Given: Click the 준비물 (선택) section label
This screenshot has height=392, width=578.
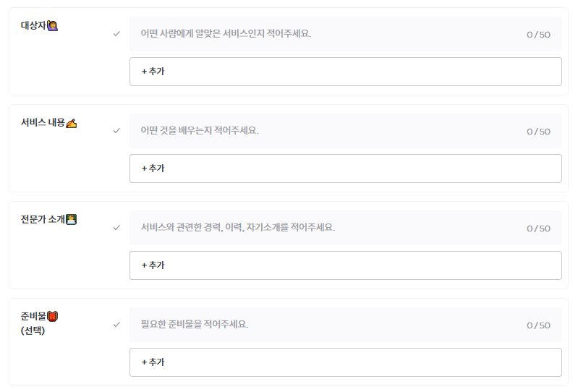Looking at the screenshot, I should point(33,323).
